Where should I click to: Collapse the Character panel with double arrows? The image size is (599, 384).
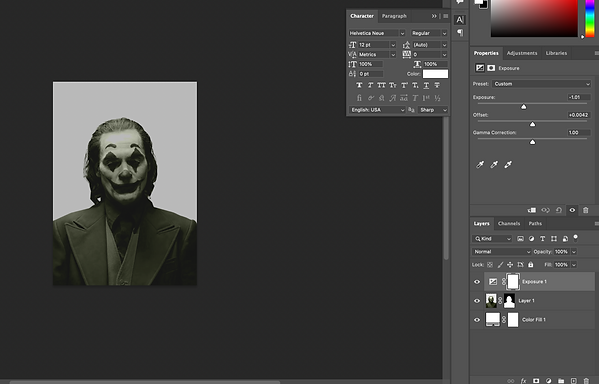[434, 16]
